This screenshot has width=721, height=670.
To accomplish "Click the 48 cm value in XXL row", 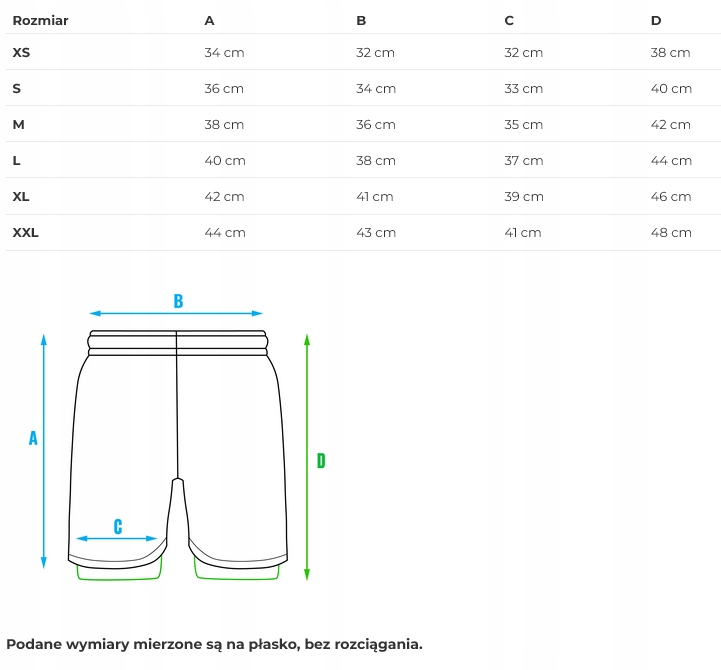I will click(670, 232).
